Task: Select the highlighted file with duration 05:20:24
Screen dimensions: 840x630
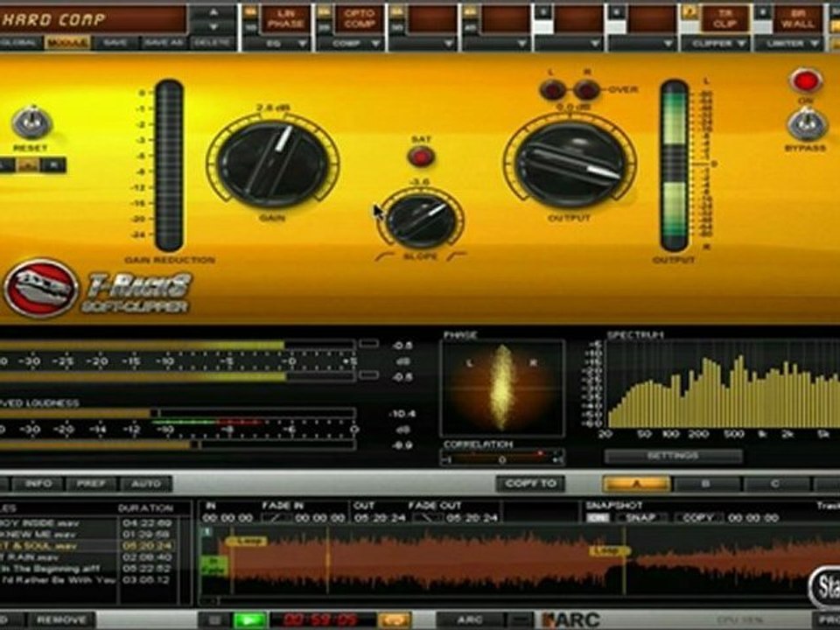Action: [x=87, y=546]
